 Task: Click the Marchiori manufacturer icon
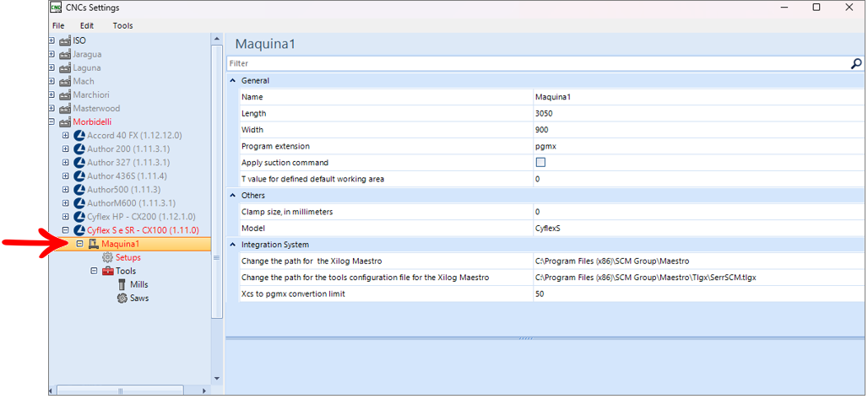coord(65,95)
